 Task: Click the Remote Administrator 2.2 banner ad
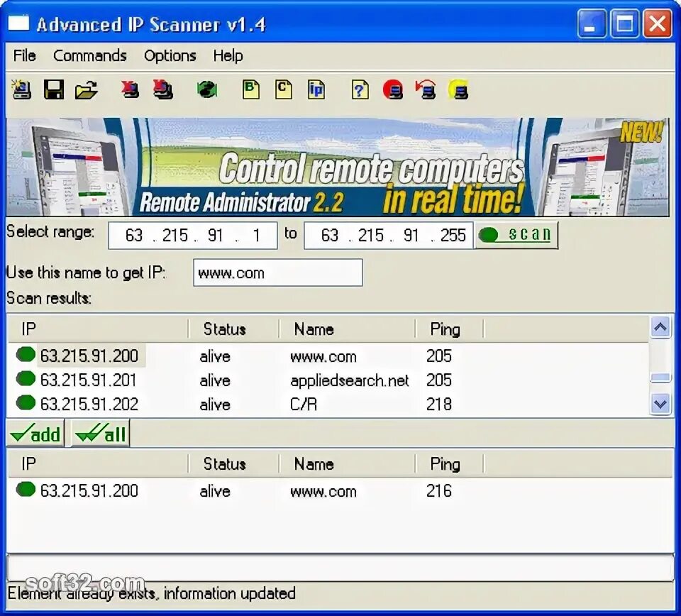coord(338,167)
